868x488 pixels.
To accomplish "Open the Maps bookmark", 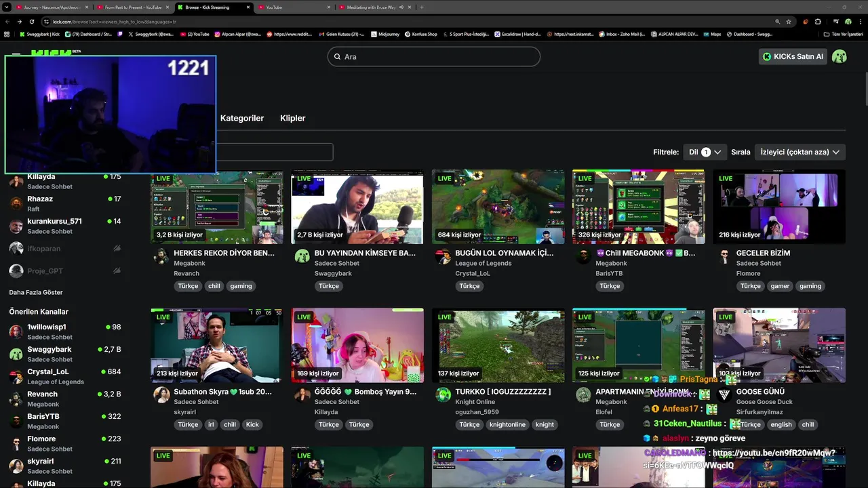I will click(712, 34).
